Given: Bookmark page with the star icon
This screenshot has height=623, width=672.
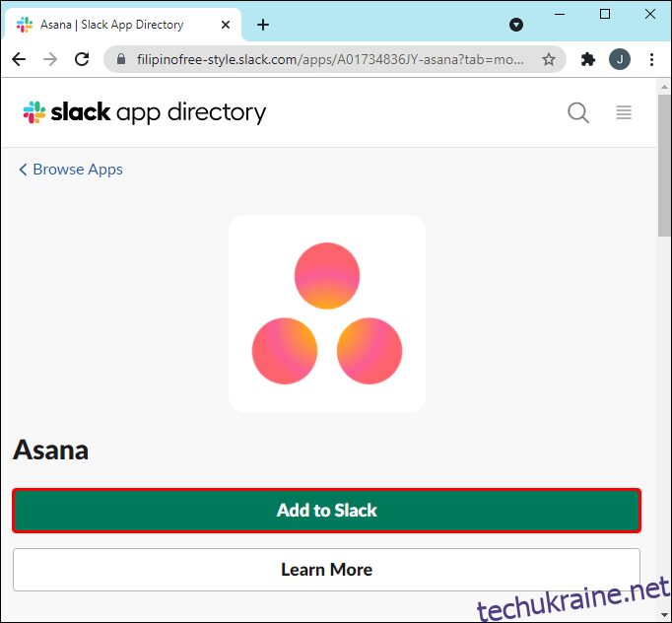Looking at the screenshot, I should pos(549,59).
